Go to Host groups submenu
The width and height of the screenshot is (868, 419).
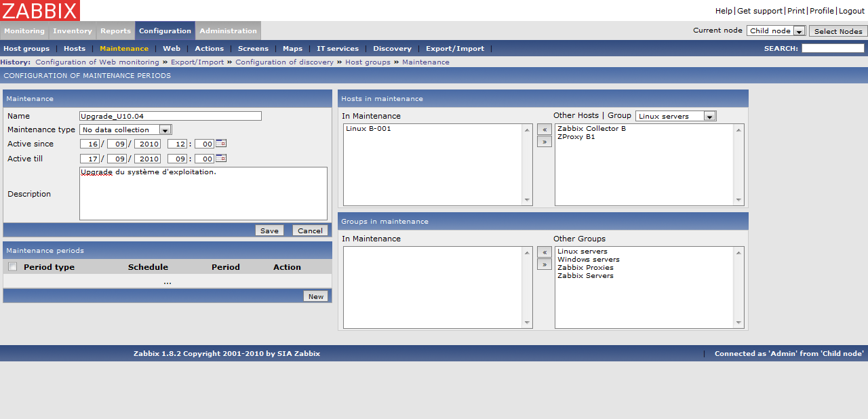[x=26, y=49]
